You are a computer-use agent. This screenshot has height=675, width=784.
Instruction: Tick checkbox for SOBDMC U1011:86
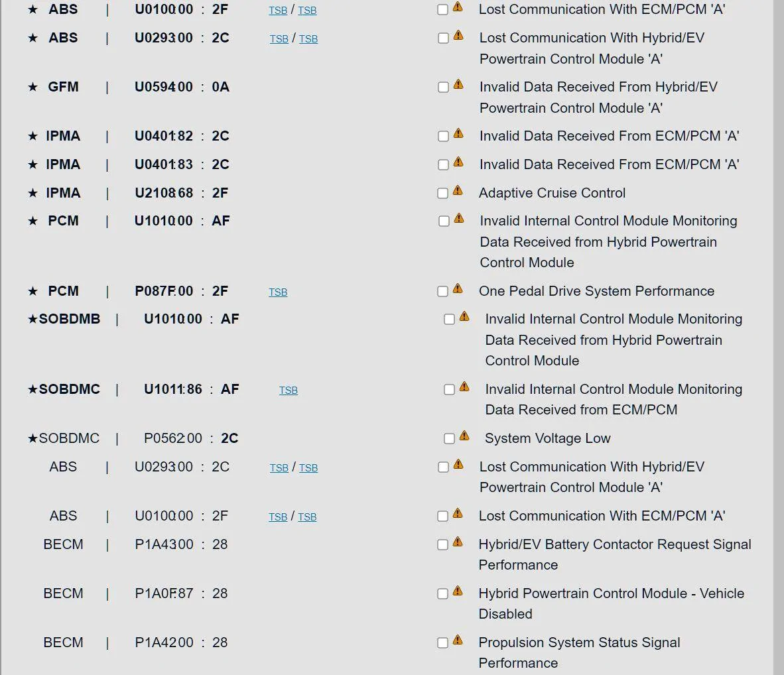(449, 389)
